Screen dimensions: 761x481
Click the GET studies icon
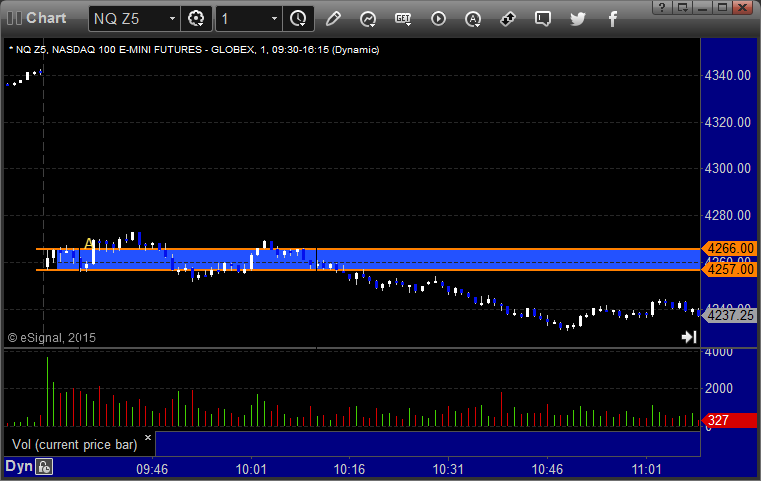403,18
